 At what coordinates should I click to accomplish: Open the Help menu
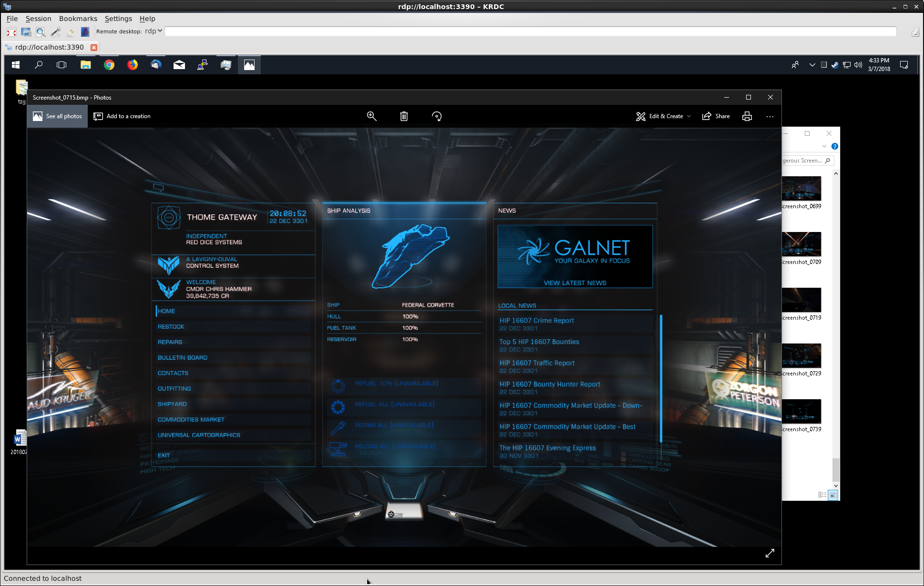[x=147, y=19]
